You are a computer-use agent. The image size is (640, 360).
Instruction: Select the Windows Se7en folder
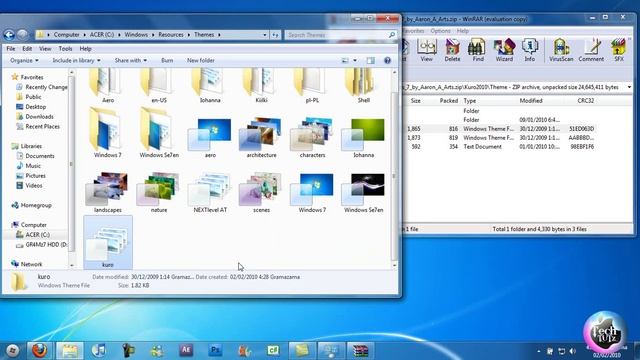[x=159, y=133]
